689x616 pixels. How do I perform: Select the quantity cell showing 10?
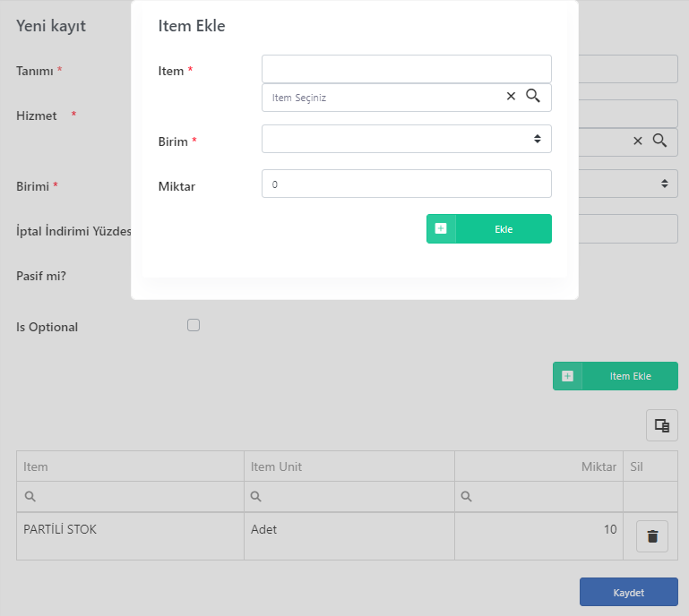[538, 536]
